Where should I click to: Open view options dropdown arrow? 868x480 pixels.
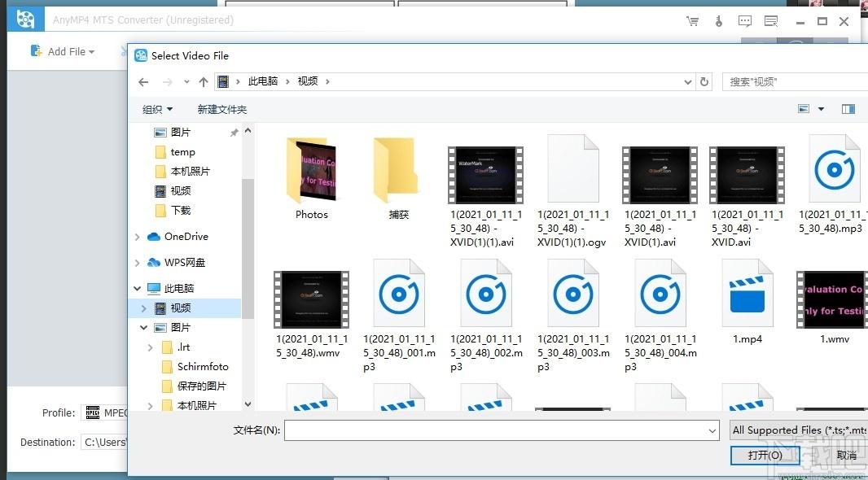(x=821, y=109)
